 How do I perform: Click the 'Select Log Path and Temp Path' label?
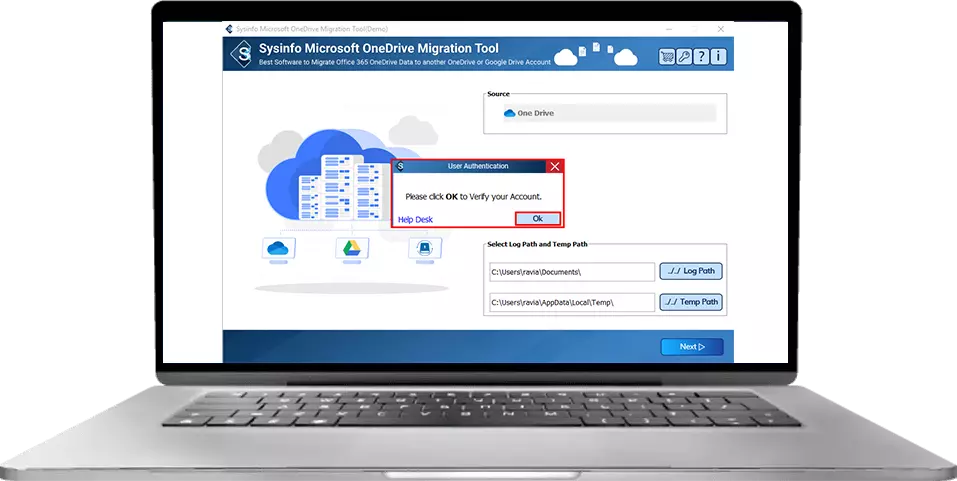[537, 244]
